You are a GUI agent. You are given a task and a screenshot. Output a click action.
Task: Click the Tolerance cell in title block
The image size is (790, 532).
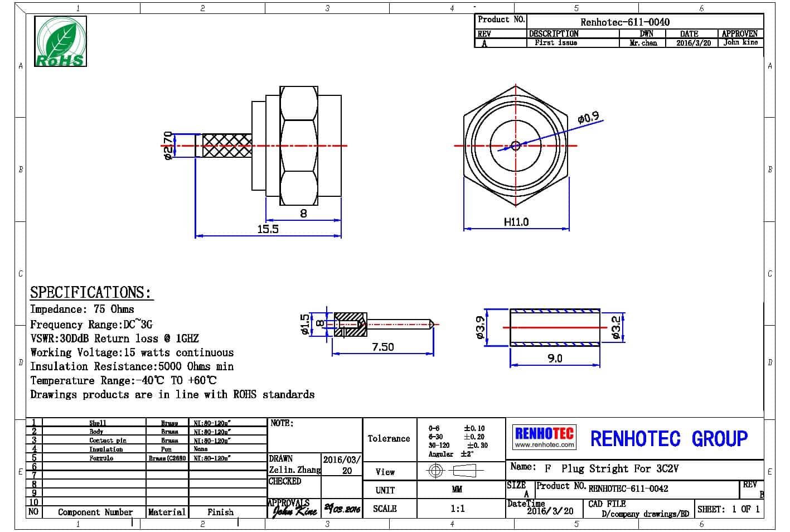coord(389,439)
